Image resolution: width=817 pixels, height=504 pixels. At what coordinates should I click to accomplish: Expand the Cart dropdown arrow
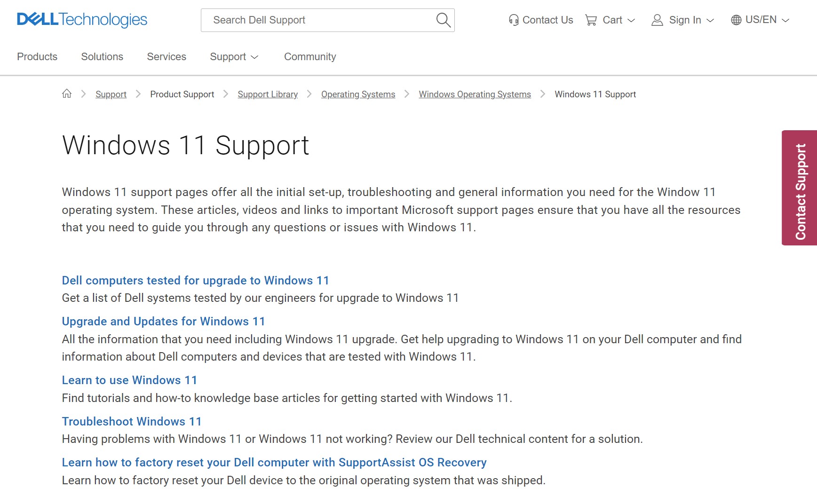pos(632,21)
